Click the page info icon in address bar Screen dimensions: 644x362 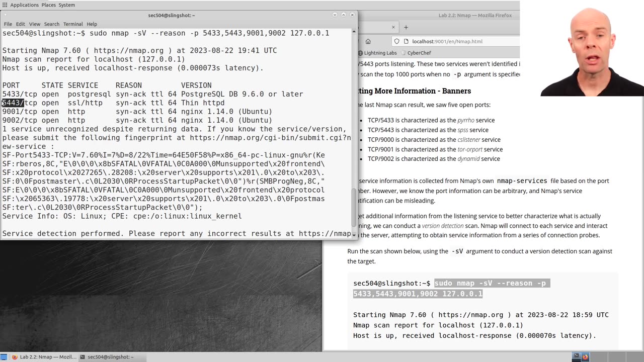coord(406,41)
